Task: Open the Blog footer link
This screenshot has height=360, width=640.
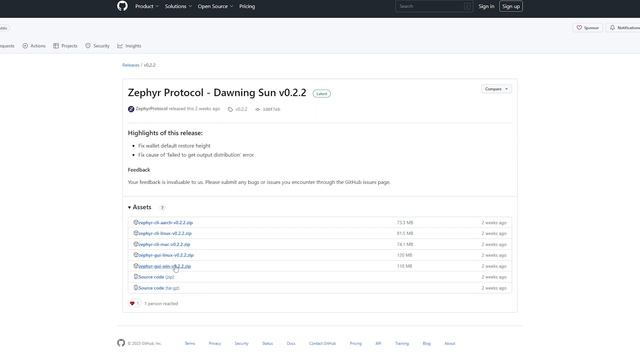Action: point(427,343)
